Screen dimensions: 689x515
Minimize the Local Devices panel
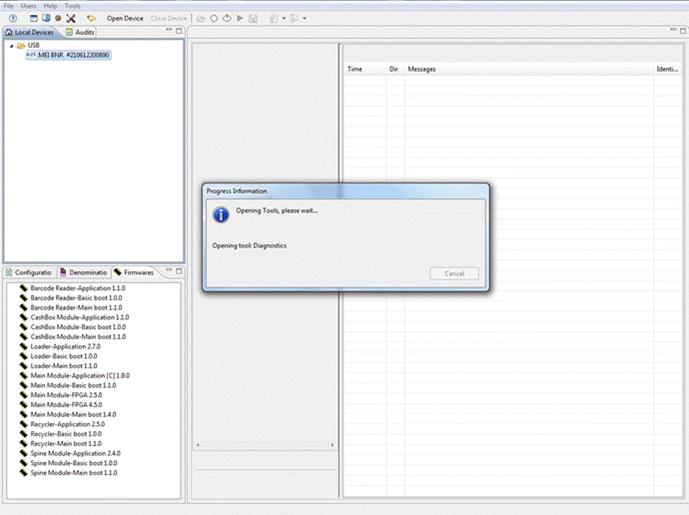coord(169,30)
